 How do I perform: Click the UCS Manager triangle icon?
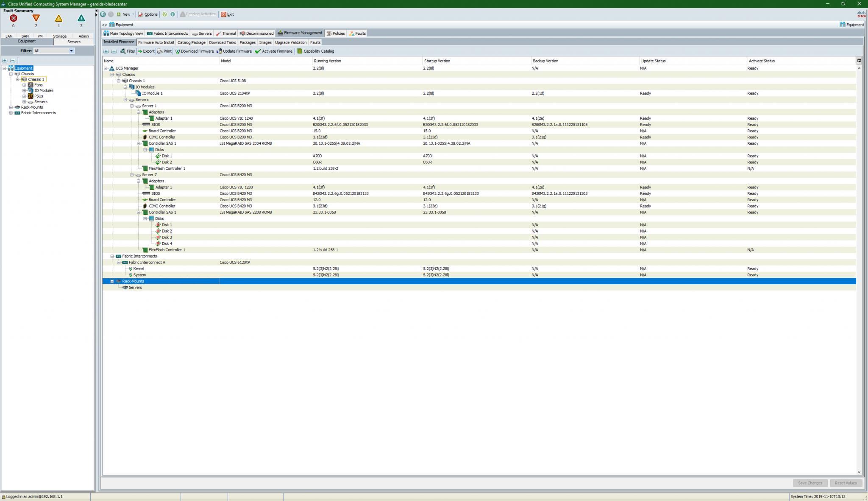point(112,68)
